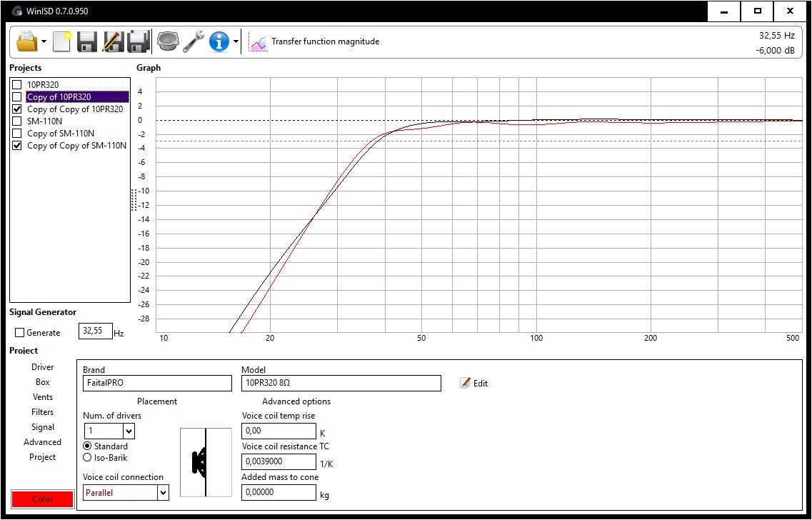Check the Copy of SM-110N checkbox

coord(17,134)
